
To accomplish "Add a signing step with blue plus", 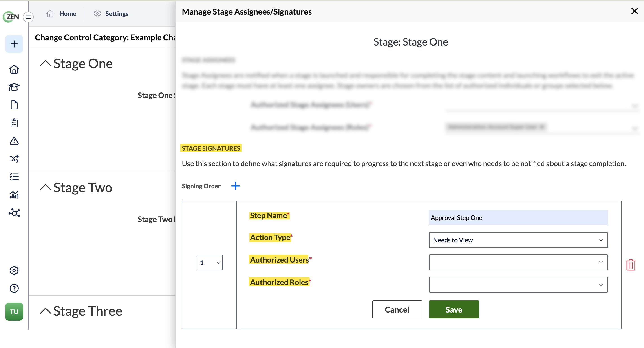I will click(235, 186).
